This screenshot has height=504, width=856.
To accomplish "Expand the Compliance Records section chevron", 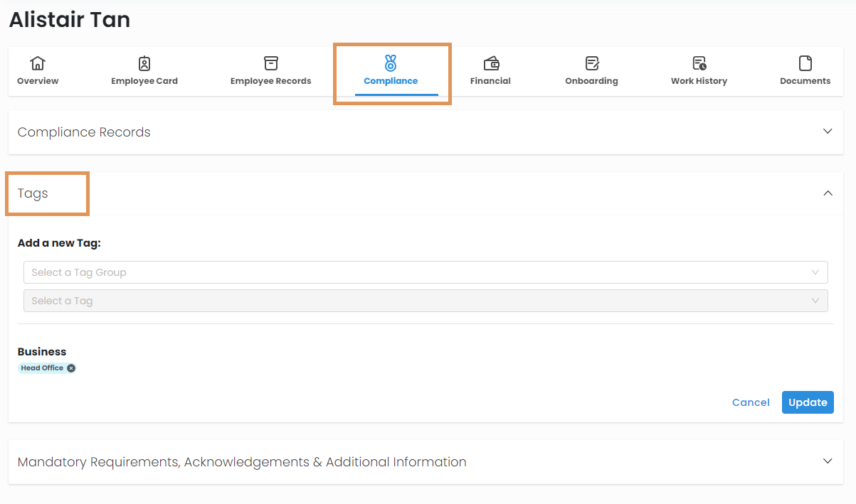I will pyautogui.click(x=828, y=132).
